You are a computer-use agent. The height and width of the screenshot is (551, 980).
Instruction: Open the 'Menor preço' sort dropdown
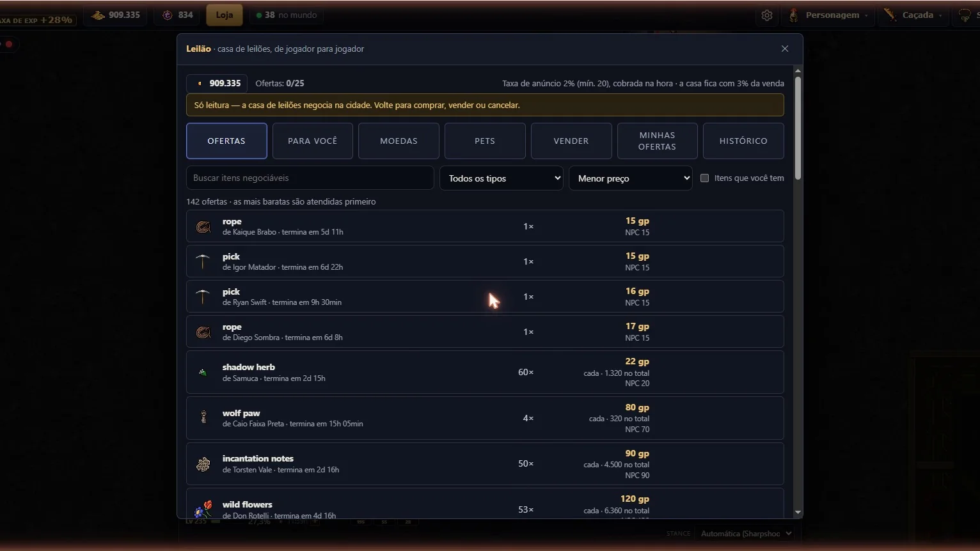point(631,178)
